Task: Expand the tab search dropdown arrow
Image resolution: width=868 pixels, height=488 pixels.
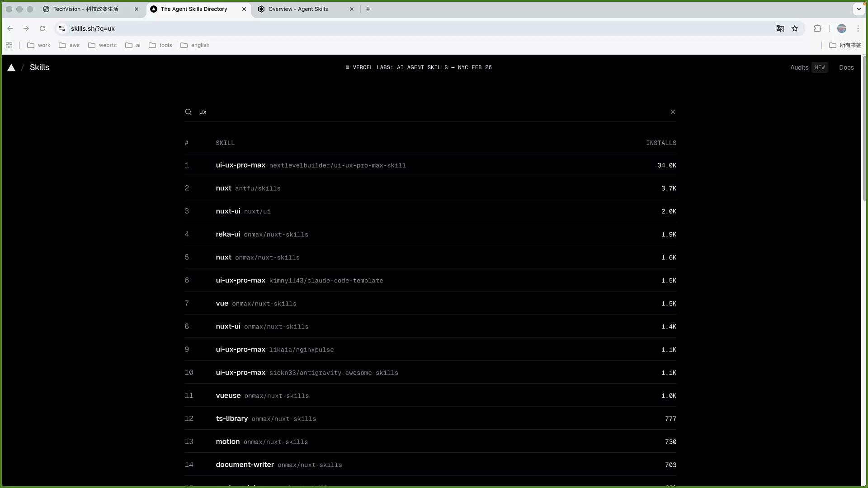Action: click(859, 9)
